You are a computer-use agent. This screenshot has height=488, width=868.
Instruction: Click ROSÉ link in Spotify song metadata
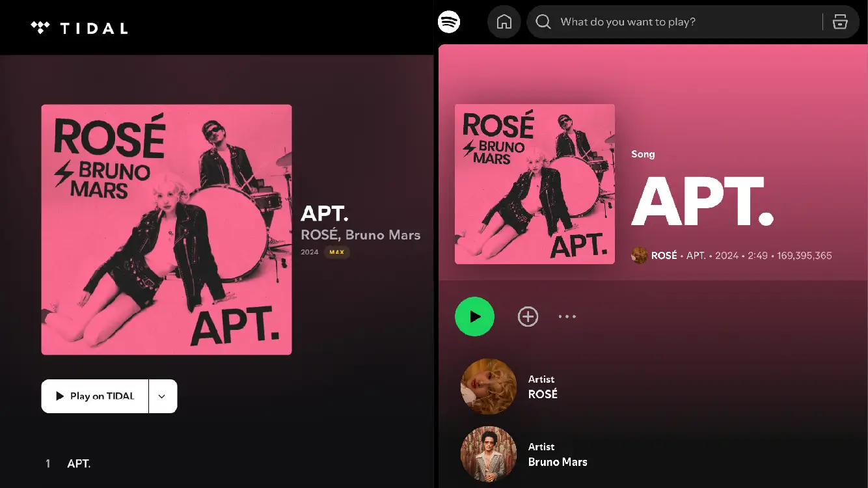664,256
